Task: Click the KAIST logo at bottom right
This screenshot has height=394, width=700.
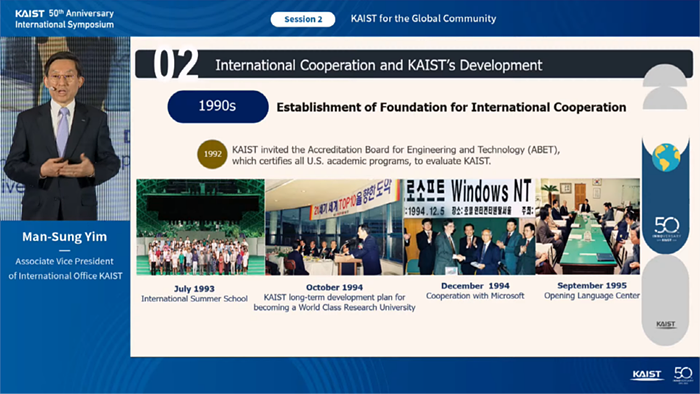Action: coord(647,374)
